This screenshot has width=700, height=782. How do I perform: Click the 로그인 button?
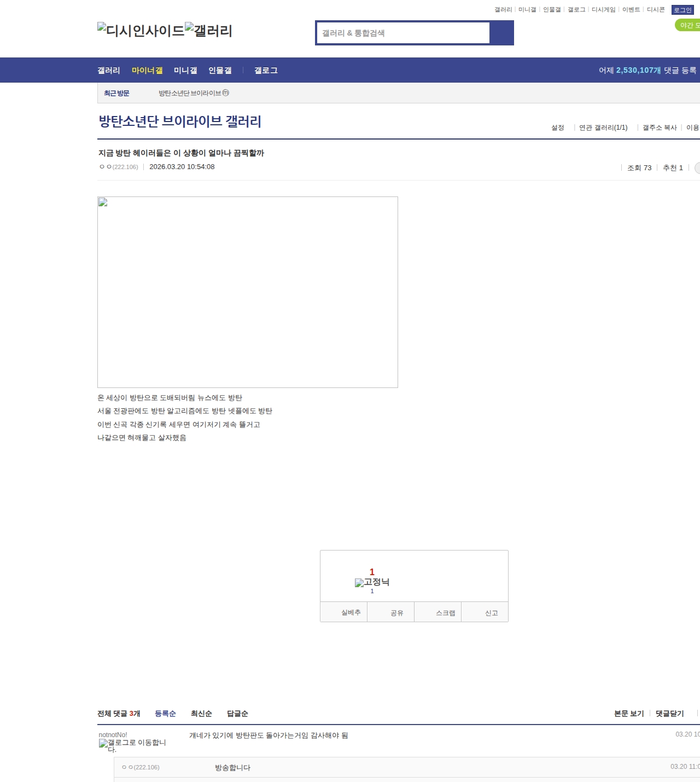[x=682, y=9]
